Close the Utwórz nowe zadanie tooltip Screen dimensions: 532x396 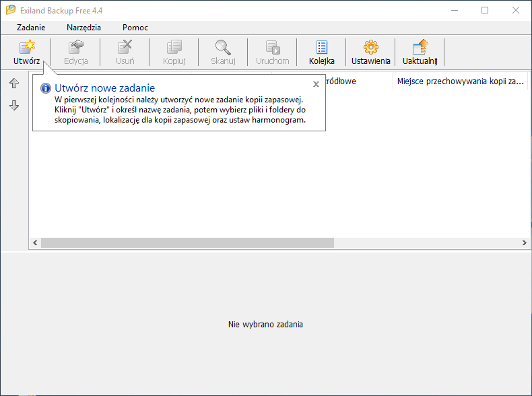point(316,84)
